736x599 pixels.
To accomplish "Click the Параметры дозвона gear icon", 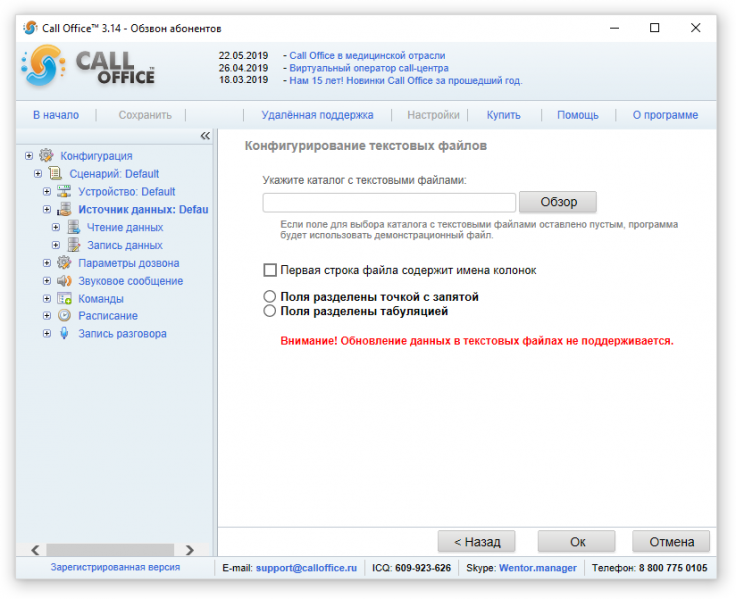I will [x=64, y=263].
